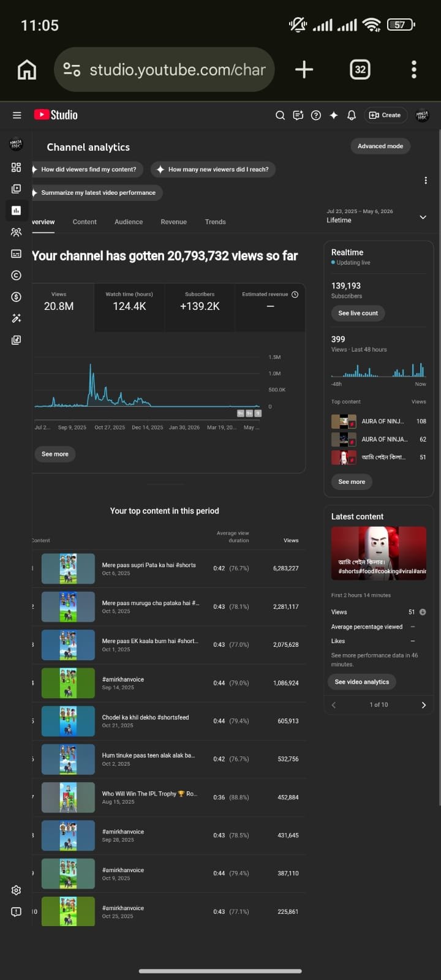
Task: Open Copyright in sidebar
Action: pos(17,275)
